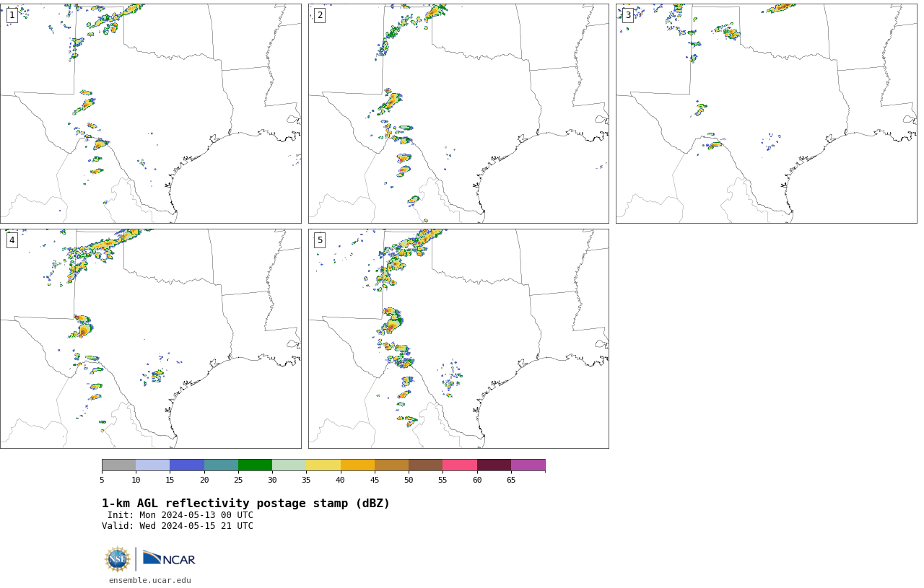Click the light lavender 10-15 dBZ swatch
The width and height of the screenshot is (924, 588).
point(153,465)
